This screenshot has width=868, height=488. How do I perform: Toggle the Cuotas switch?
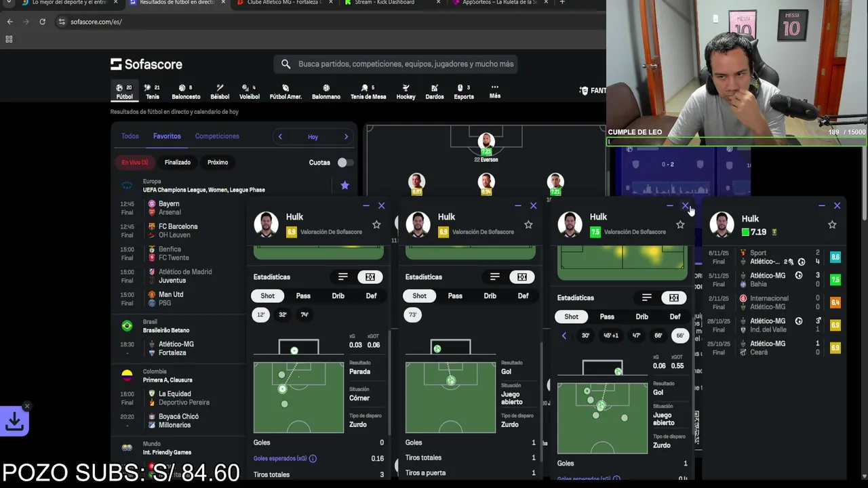(344, 163)
